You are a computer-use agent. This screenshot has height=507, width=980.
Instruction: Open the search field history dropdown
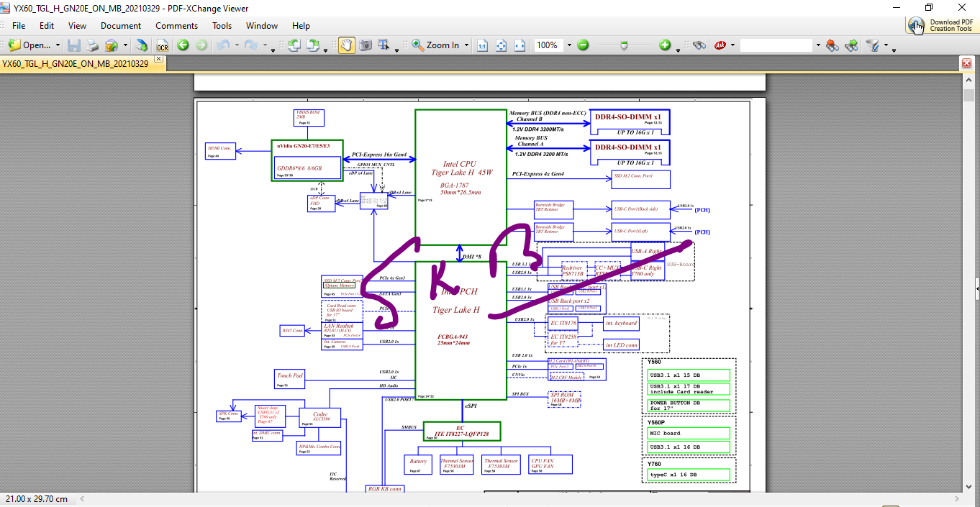(818, 45)
